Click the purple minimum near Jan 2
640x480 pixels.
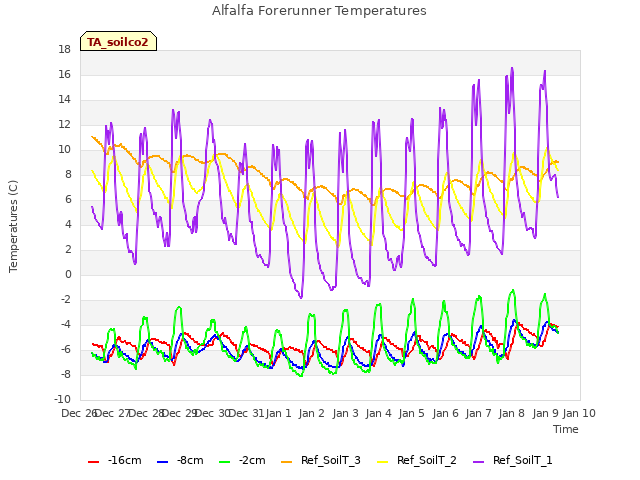(x=301, y=298)
